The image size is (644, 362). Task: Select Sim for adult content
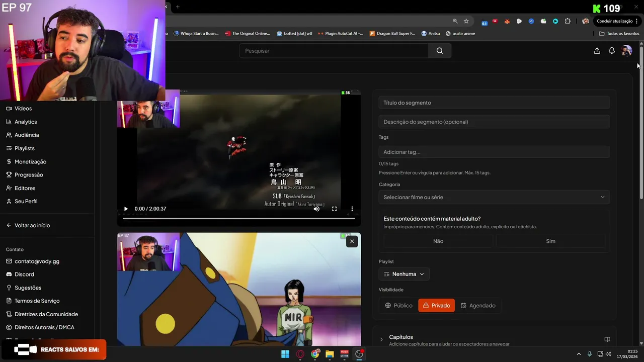[550, 241]
